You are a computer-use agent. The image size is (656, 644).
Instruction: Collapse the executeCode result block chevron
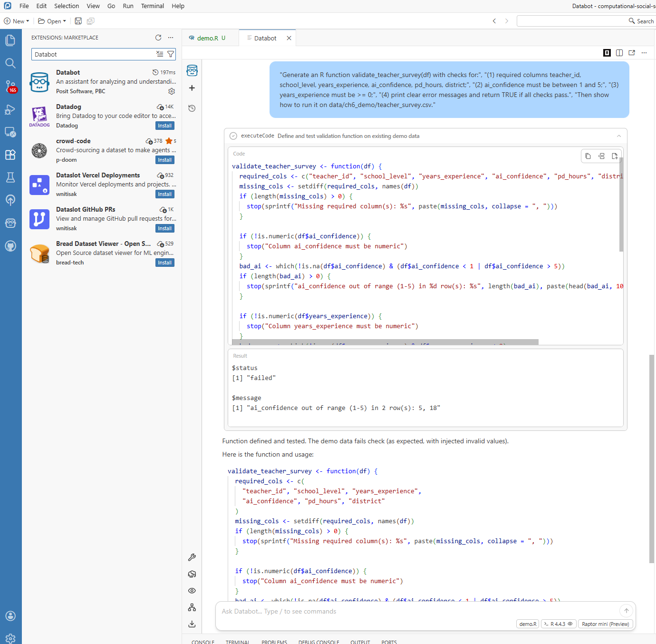pos(619,136)
